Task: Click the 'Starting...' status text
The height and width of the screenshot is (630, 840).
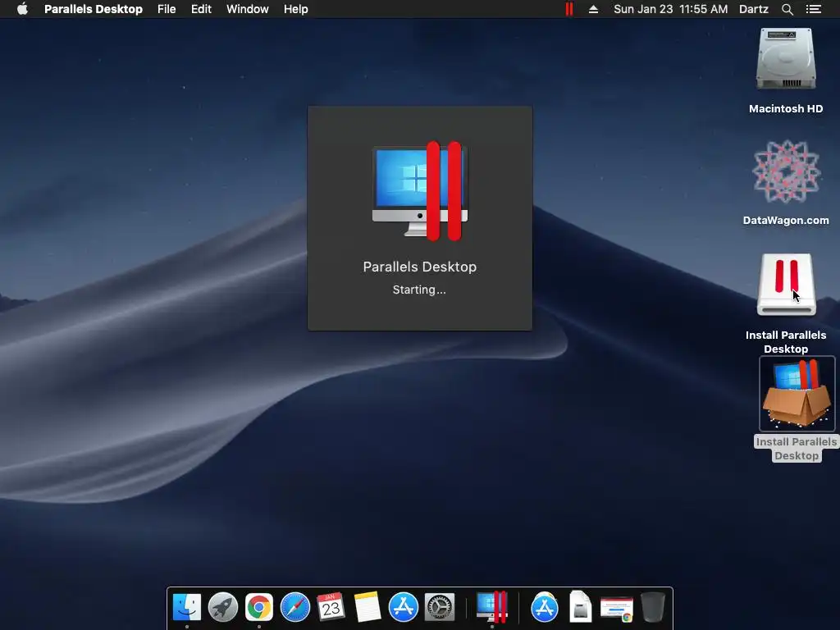Action: 419,290
